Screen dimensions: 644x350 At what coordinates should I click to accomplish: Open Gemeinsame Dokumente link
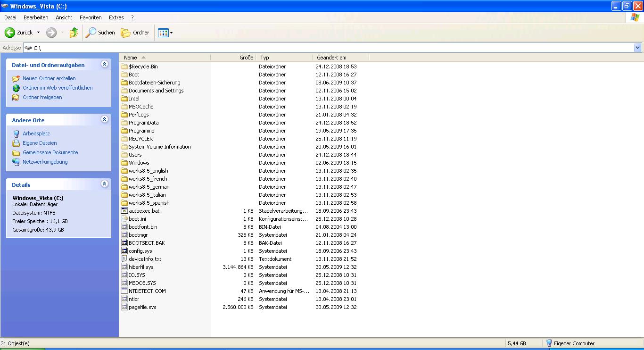50,152
